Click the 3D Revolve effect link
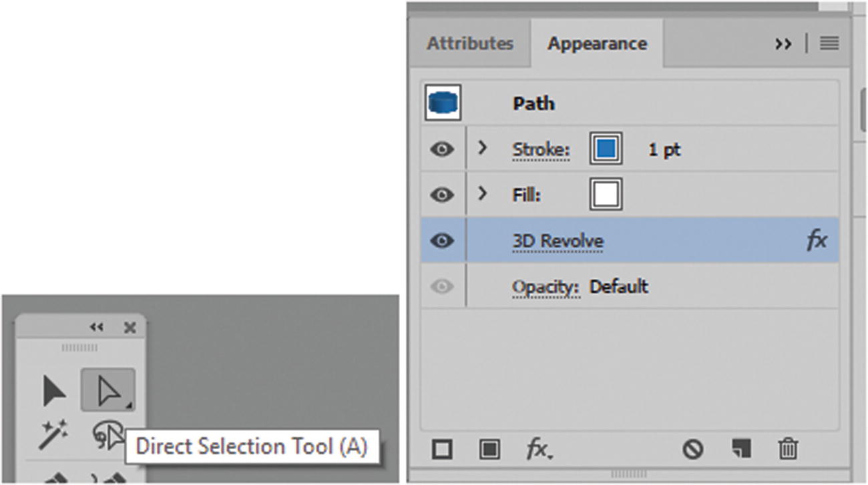Viewport: 868px width, 485px height. (556, 241)
